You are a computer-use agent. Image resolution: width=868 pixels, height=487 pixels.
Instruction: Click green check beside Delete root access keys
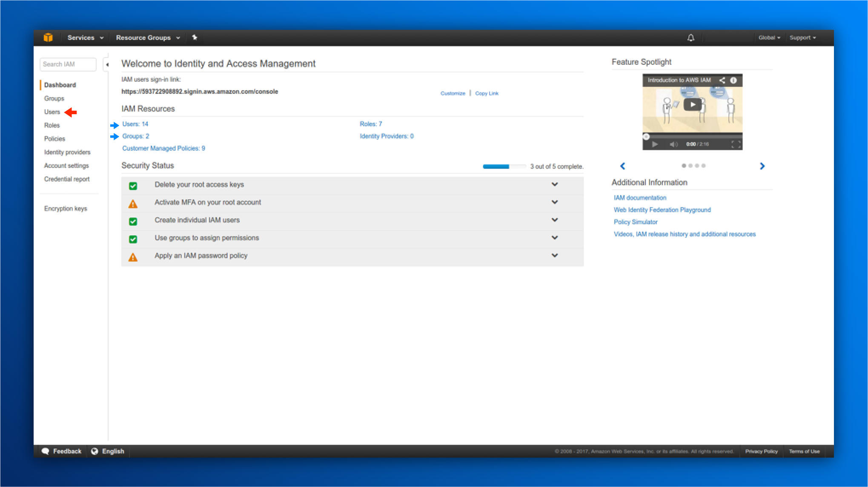(133, 186)
